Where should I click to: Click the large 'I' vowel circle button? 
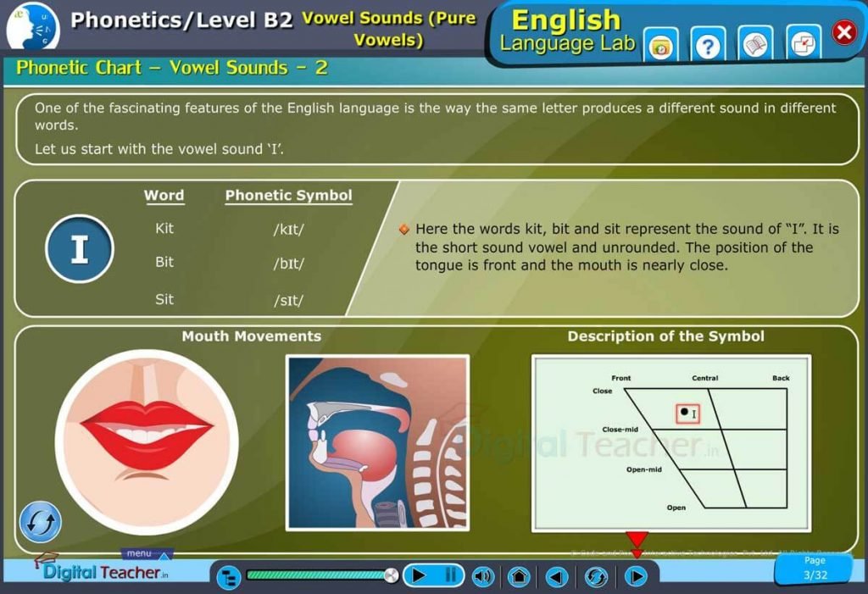[80, 249]
